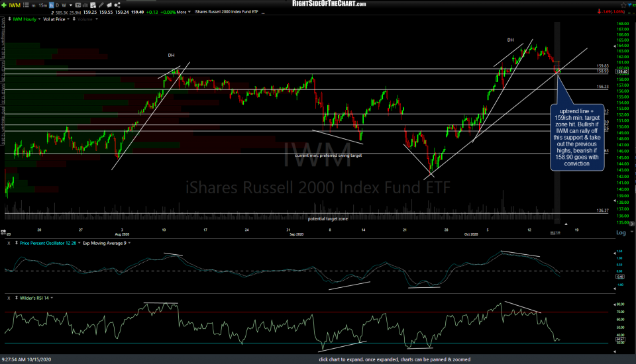
Task: Open Exp Moving Average 9 dropdown
Action: [129, 243]
